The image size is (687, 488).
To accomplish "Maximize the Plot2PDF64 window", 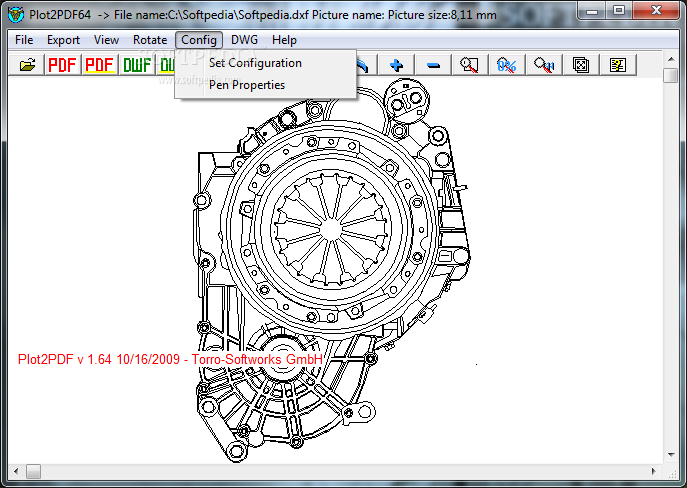I will click(x=619, y=11).
